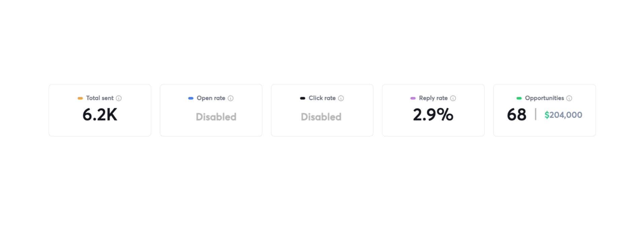Click the Total sent label
The image size is (644, 234).
100,98
